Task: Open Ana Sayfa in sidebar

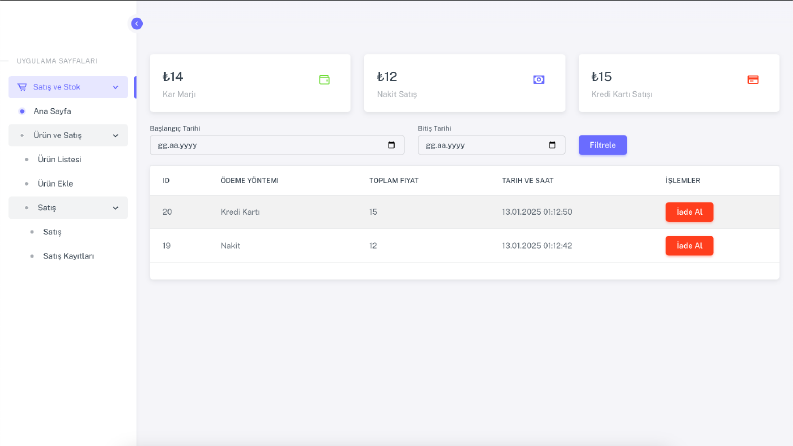Action: [x=52, y=111]
